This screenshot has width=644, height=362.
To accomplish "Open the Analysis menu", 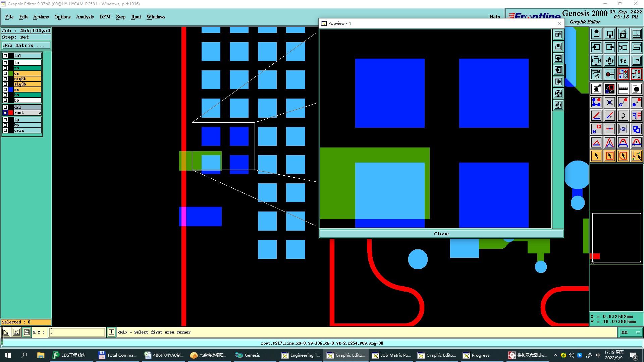I will [85, 17].
